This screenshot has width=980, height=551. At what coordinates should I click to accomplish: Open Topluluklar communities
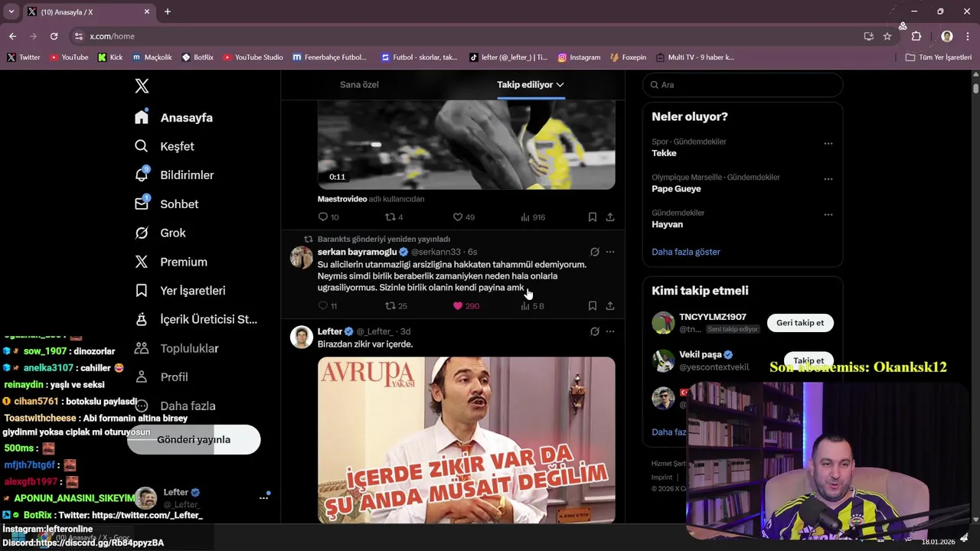tap(176, 348)
